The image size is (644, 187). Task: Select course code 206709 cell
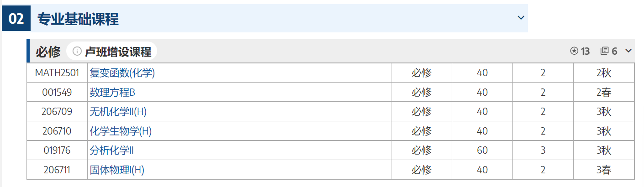click(57, 112)
